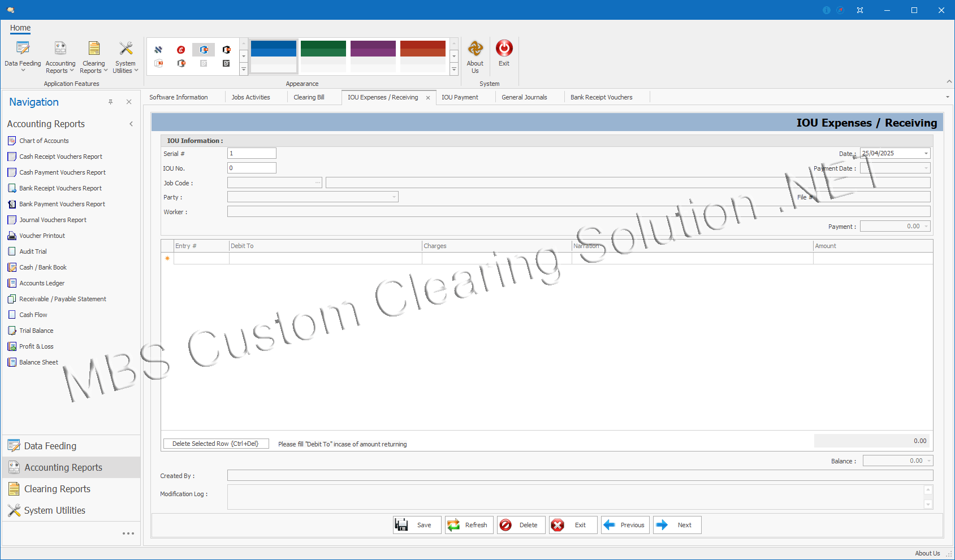The height and width of the screenshot is (560, 955).
Task: Switch to Data Feeding navigation group
Action: point(71,446)
